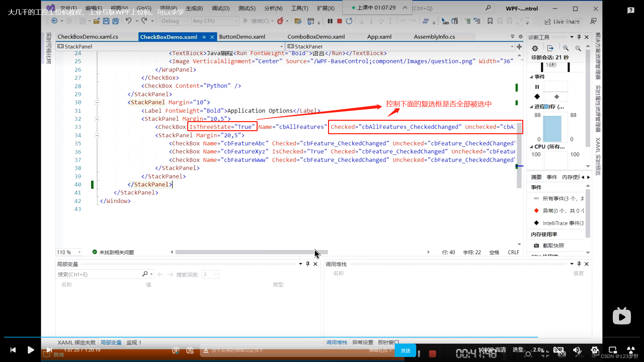The image size is (644, 362).
Task: Collapse the StackPanel at line 30
Action: [97, 103]
